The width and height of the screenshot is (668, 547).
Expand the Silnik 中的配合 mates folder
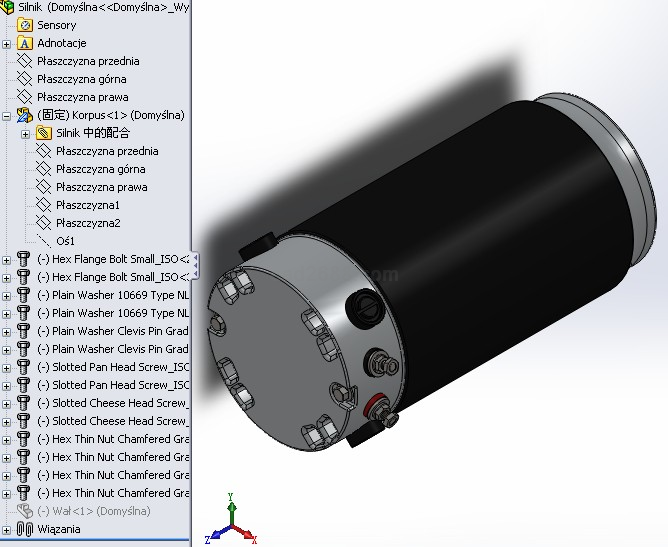25,133
